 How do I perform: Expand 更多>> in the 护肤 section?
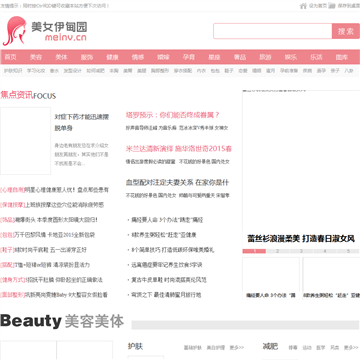tap(237, 348)
